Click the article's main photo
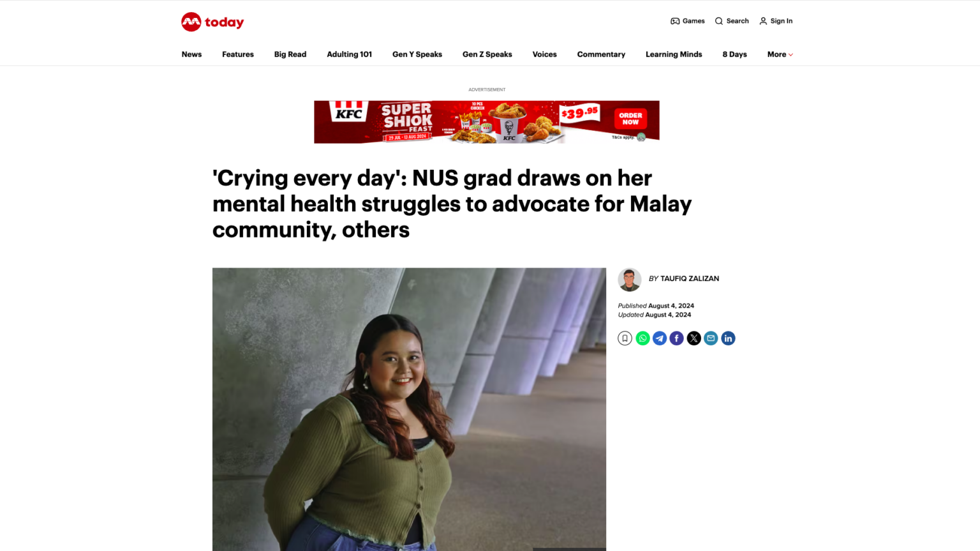 point(409,409)
